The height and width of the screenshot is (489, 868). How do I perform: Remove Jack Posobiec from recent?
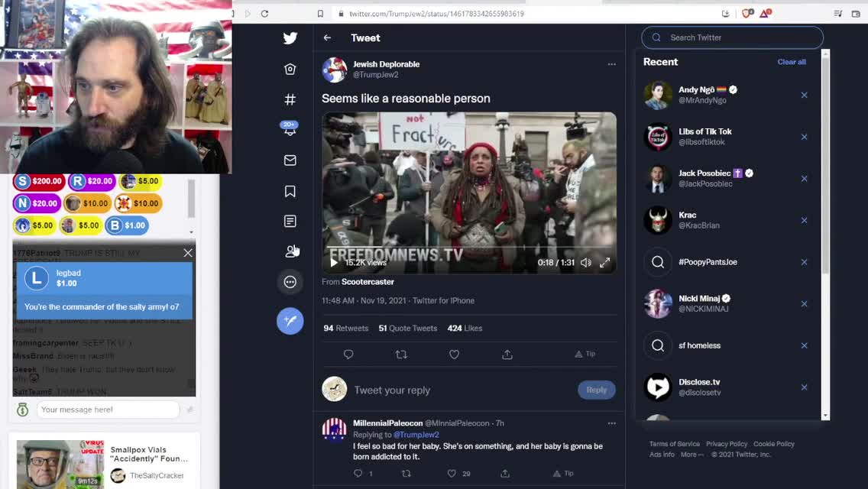coord(805,179)
